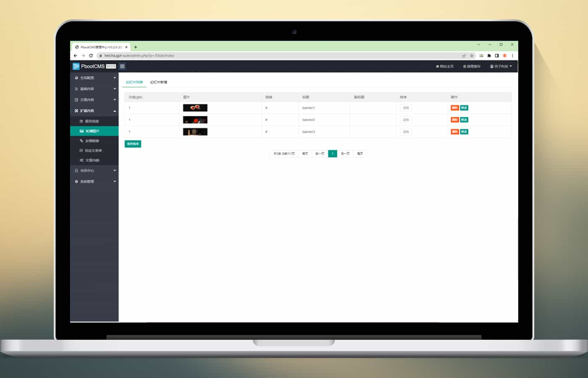Go back with the browser back arrow

pyautogui.click(x=76, y=55)
